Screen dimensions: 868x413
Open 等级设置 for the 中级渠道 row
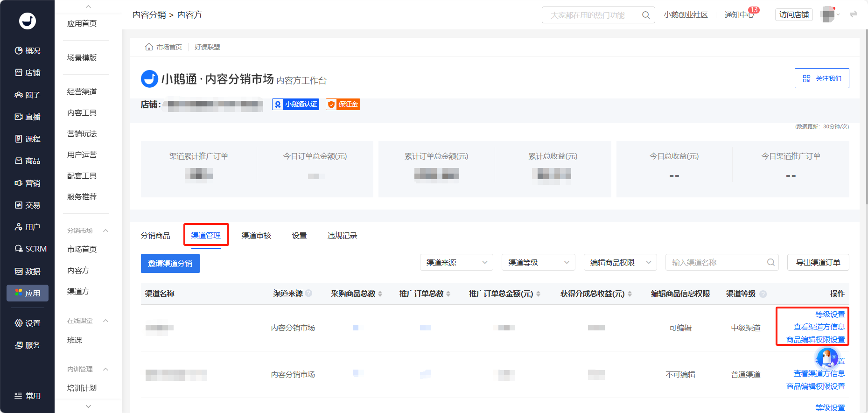click(x=830, y=315)
